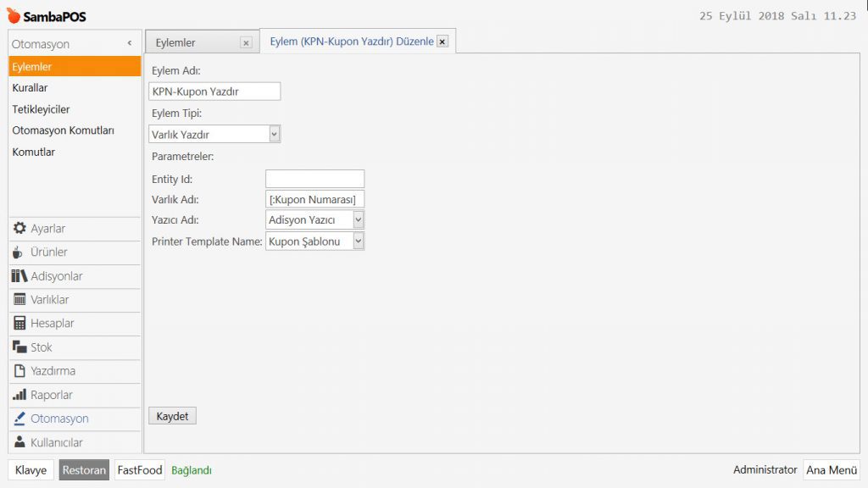
Task: Open the Yazıcı Adı dropdown
Action: (x=358, y=220)
